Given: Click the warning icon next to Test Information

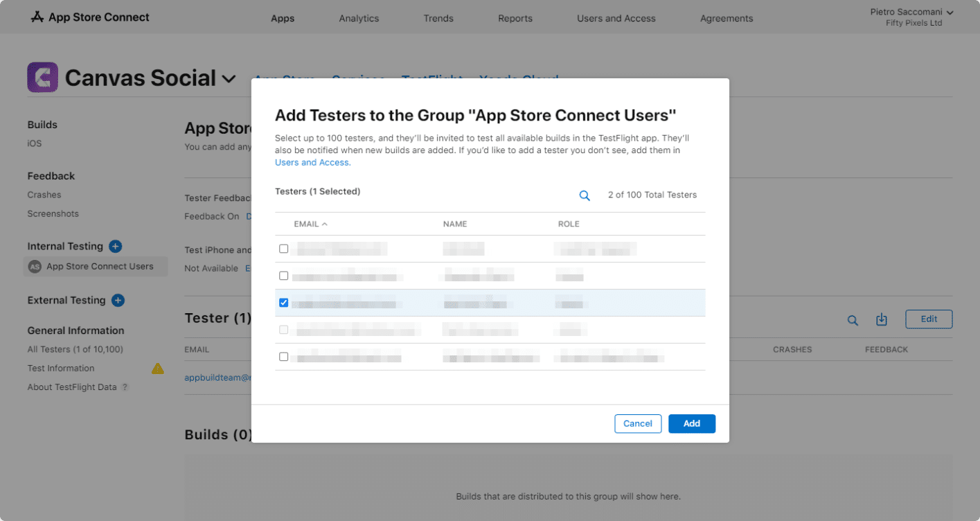Looking at the screenshot, I should (158, 368).
